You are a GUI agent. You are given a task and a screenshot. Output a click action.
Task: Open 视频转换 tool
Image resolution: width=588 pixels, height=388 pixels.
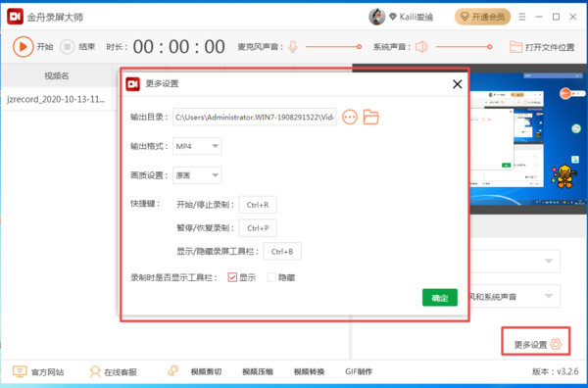pyautogui.click(x=309, y=372)
